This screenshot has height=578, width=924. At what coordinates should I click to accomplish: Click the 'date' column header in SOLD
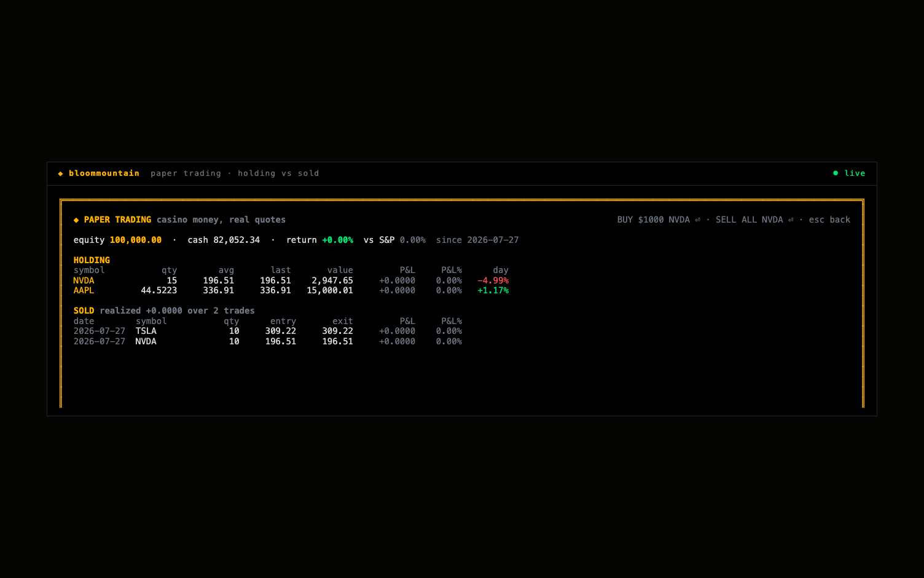[84, 322]
